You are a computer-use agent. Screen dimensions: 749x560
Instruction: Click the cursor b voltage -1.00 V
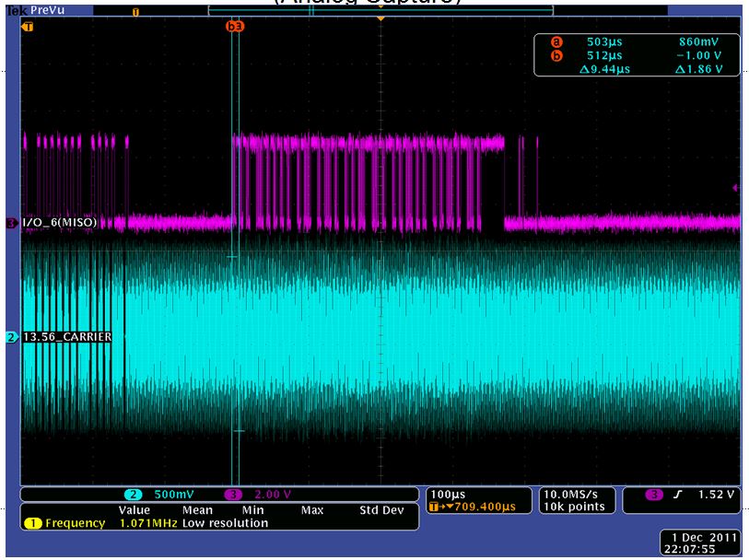click(698, 56)
